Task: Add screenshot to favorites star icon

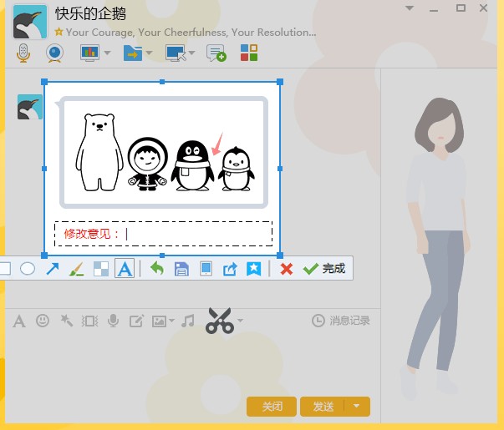Action: 253,269
